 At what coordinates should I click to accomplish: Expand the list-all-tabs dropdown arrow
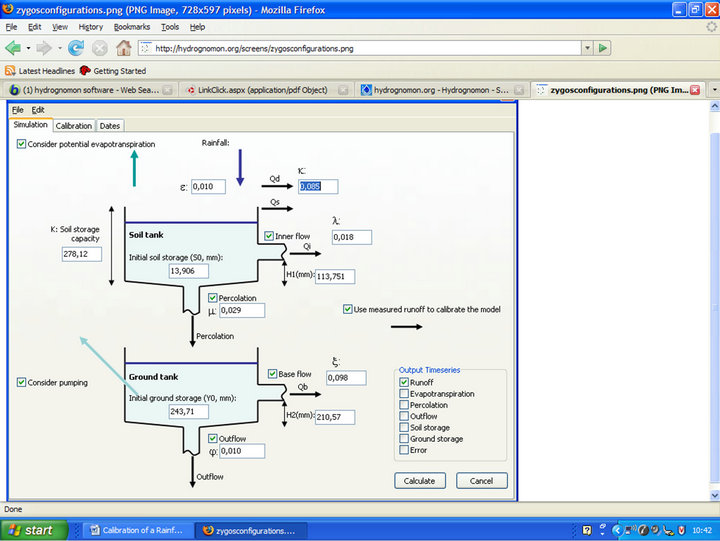click(x=713, y=90)
